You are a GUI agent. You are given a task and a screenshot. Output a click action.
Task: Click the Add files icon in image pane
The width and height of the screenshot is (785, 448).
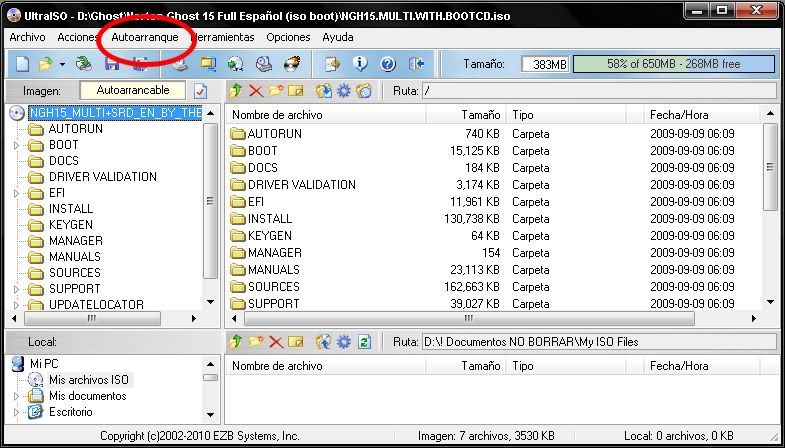pos(324,91)
